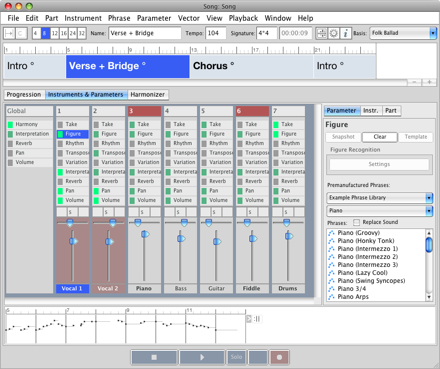Start playback with the play button

coord(202,357)
